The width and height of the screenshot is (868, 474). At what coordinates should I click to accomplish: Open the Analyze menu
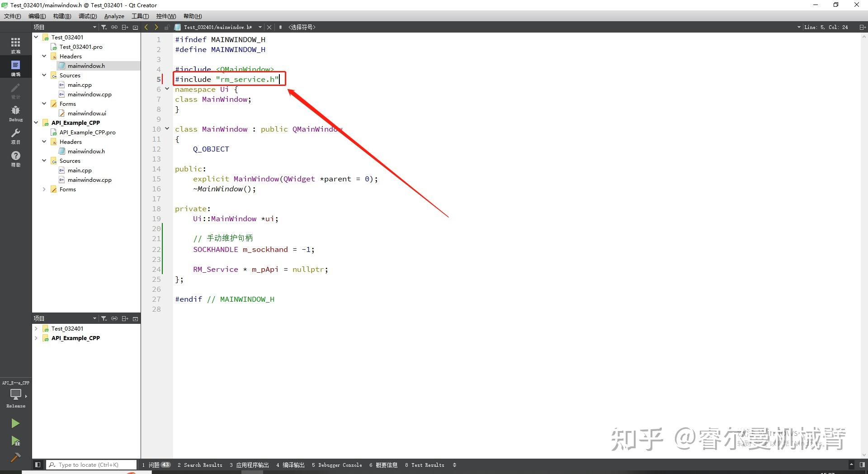pos(114,16)
